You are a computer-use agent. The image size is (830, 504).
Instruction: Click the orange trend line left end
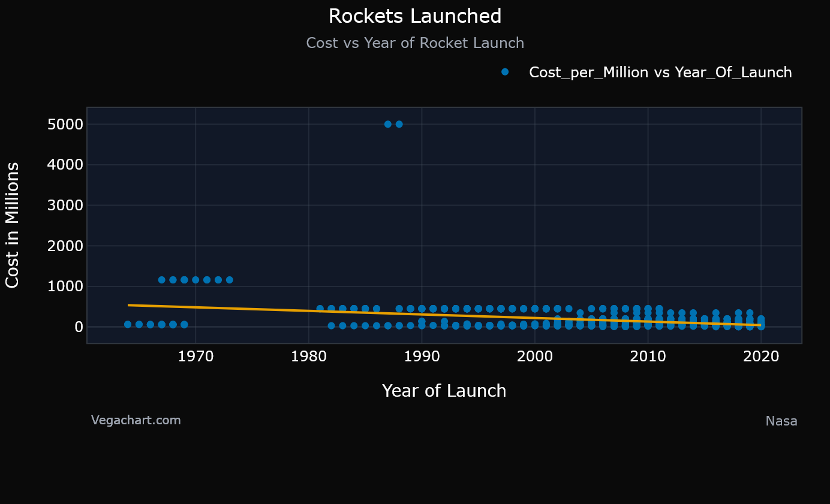pos(130,305)
